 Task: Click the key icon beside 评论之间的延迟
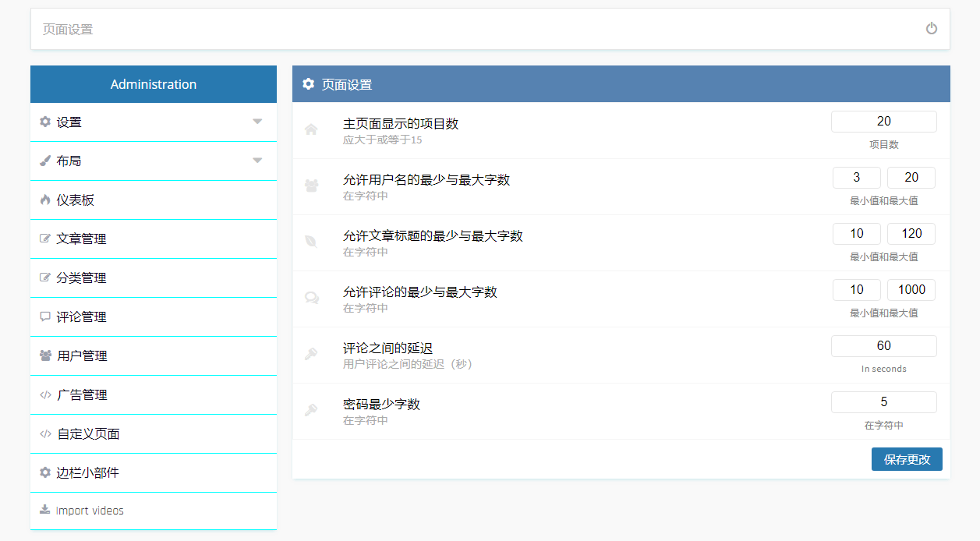[x=311, y=354]
